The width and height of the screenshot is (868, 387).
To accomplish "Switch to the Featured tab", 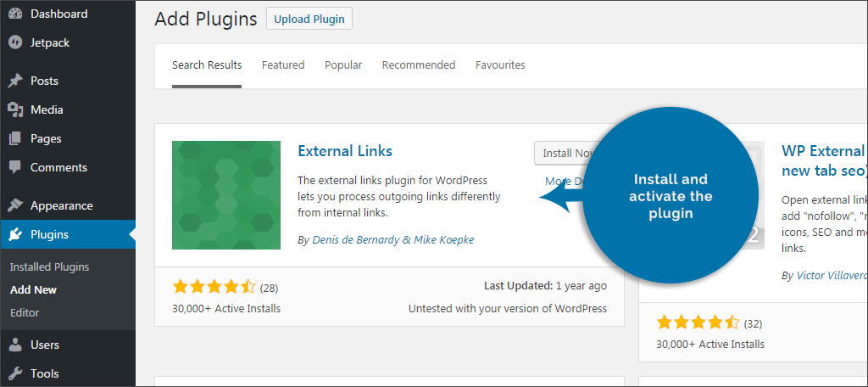I will [x=283, y=65].
